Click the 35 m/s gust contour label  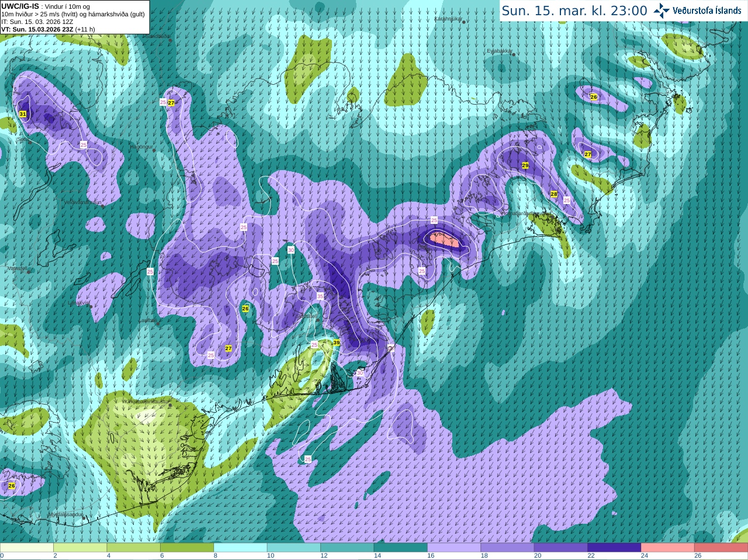[x=320, y=296]
